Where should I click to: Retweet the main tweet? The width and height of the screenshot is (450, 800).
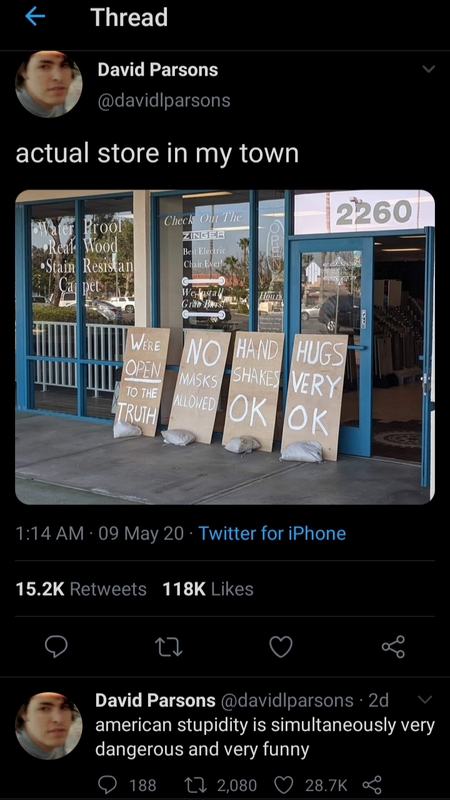168,647
